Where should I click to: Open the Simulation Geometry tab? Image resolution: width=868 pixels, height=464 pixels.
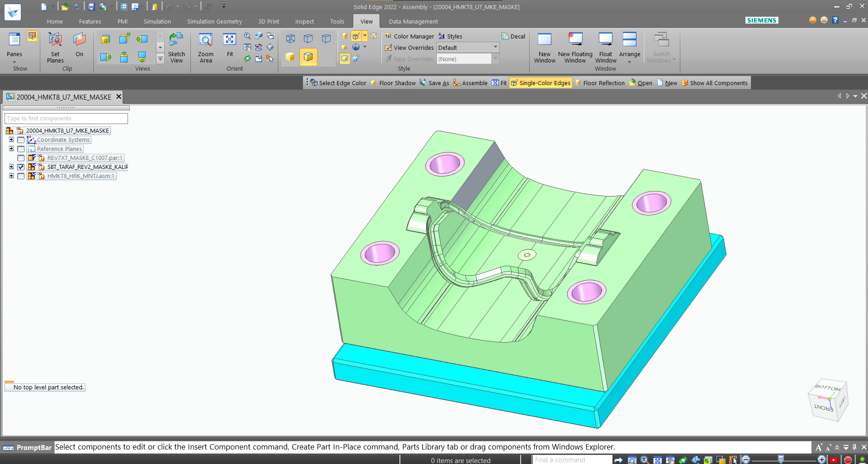214,21
